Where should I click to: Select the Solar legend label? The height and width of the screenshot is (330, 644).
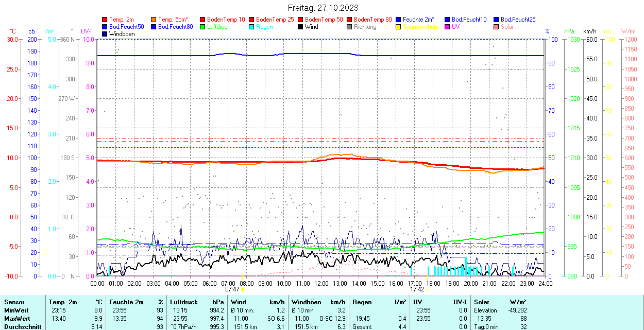tap(507, 27)
